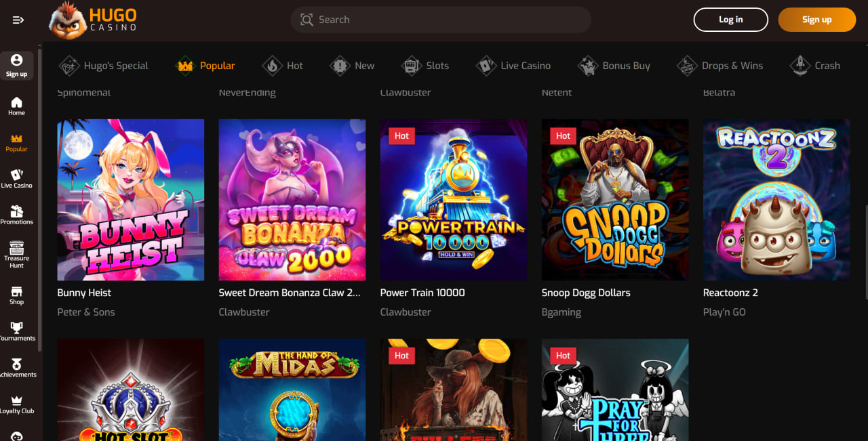Open The Hand of Midas thumbnail
This screenshot has height=441, width=868.
(x=292, y=390)
